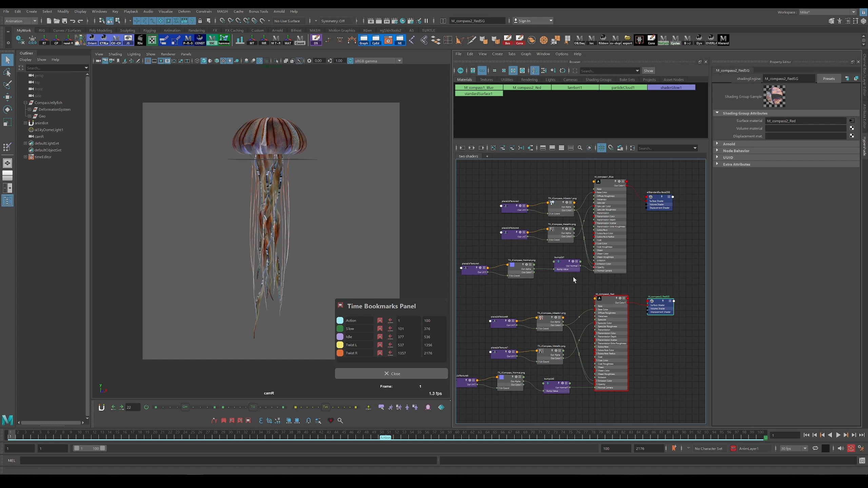Image resolution: width=868 pixels, height=488 pixels.
Task: Toggle the ON button in Hypershade browser
Action: tap(460, 70)
